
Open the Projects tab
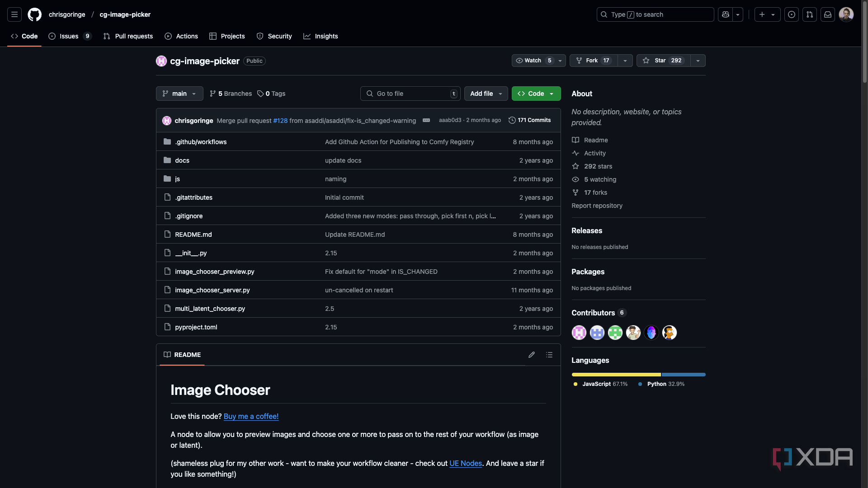click(227, 36)
